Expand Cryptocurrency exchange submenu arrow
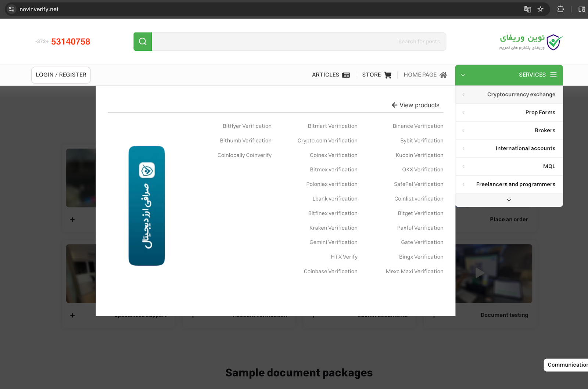This screenshot has width=588, height=389. 464,95
